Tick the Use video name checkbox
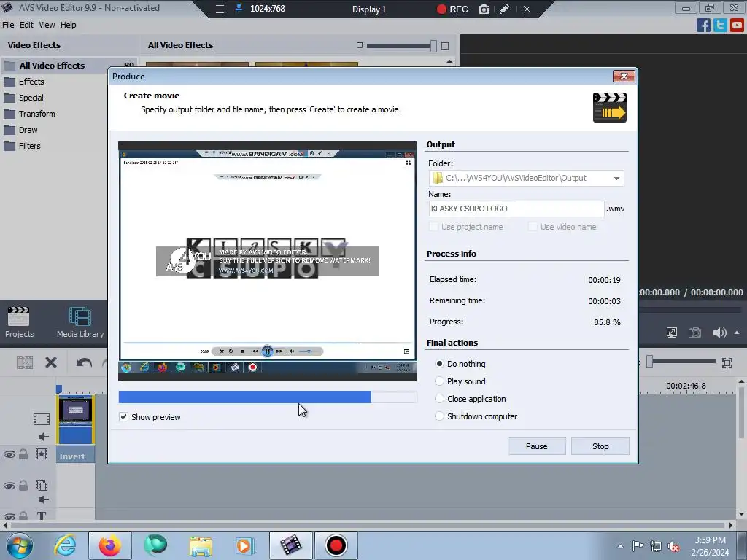 click(533, 227)
